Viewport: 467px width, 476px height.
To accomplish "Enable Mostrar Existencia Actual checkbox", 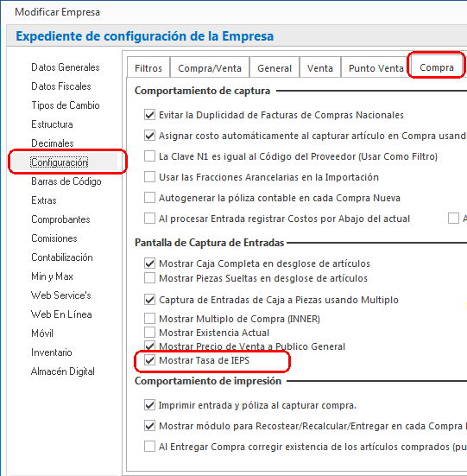I will pos(150,333).
